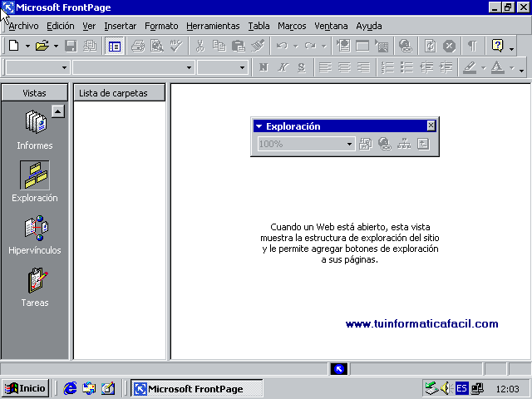Viewport: 532px width, 399px height.
Task: Open the Marcos menu
Action: [x=292, y=26]
